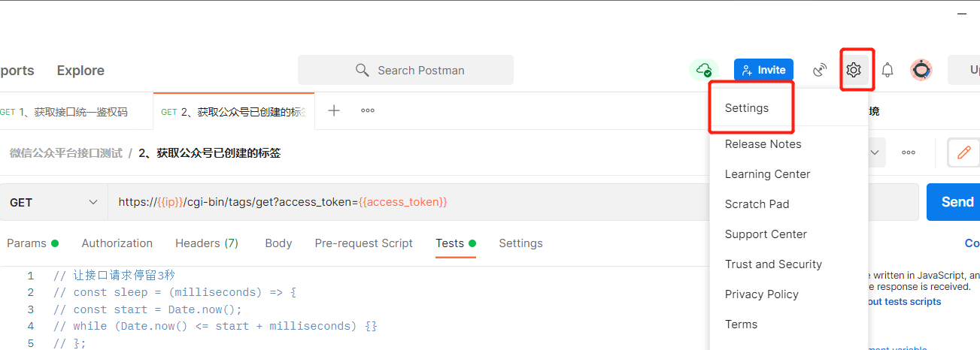980x350 pixels.
Task: Click the Invite button
Action: 763,70
